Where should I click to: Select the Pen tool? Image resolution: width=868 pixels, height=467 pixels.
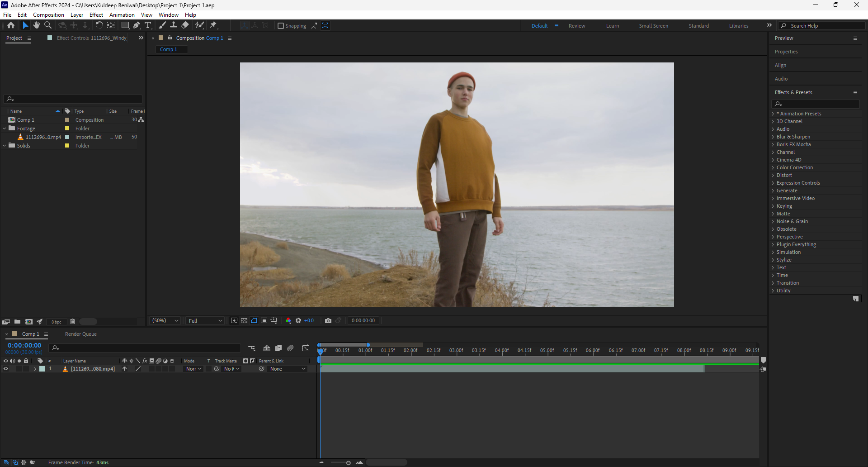137,25
